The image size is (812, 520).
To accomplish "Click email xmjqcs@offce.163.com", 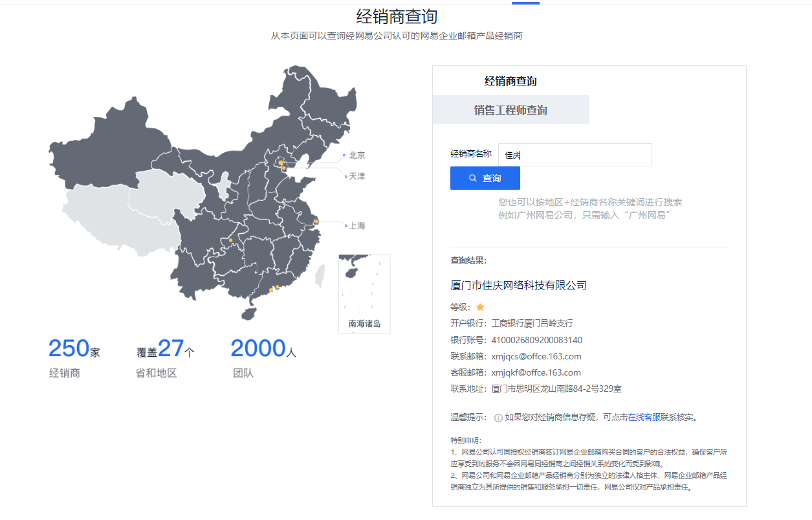I will [x=536, y=356].
